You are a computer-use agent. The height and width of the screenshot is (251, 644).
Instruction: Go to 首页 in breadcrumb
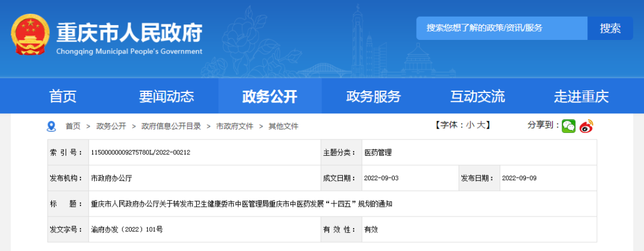pos(73,126)
